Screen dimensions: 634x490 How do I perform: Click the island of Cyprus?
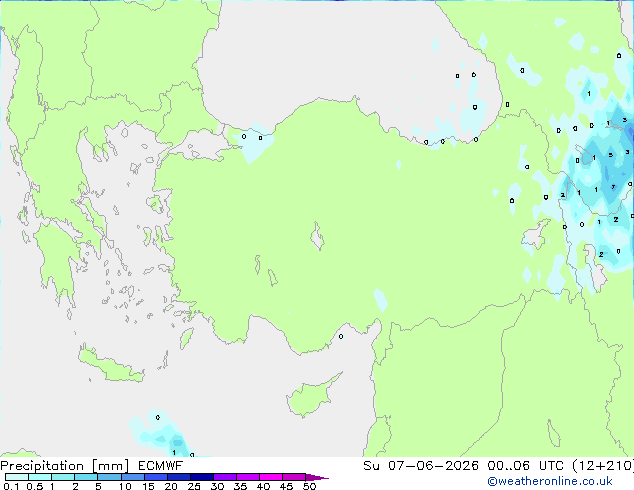click(309, 396)
